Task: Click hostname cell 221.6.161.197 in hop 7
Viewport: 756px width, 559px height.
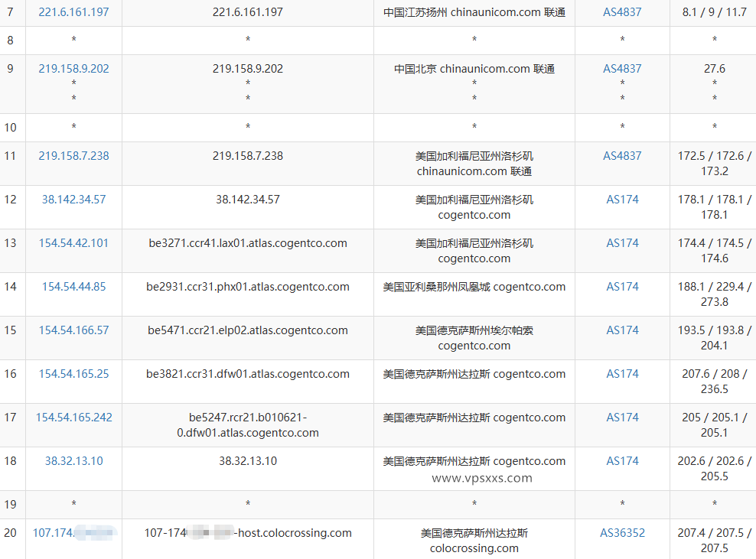Action: [x=248, y=12]
